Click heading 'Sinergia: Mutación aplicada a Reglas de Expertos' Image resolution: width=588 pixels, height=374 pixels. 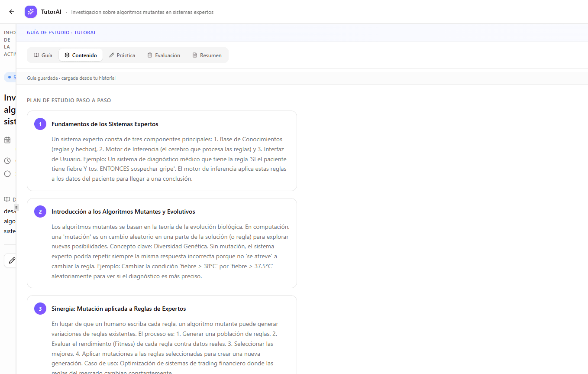click(x=119, y=309)
